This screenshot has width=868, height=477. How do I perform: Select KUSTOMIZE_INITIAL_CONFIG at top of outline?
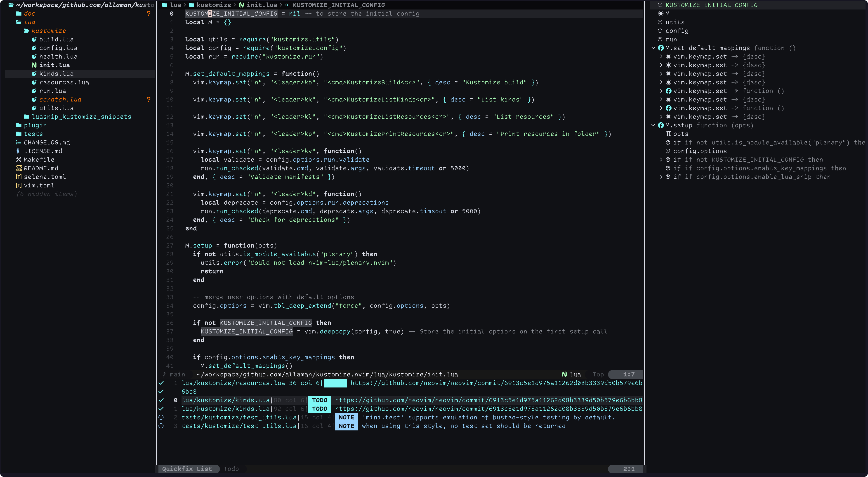(x=711, y=5)
